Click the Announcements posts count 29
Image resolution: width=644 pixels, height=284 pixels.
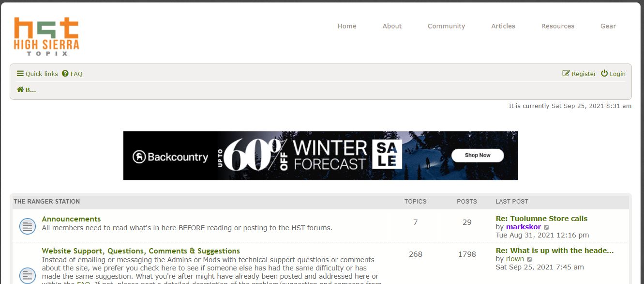[467, 222]
